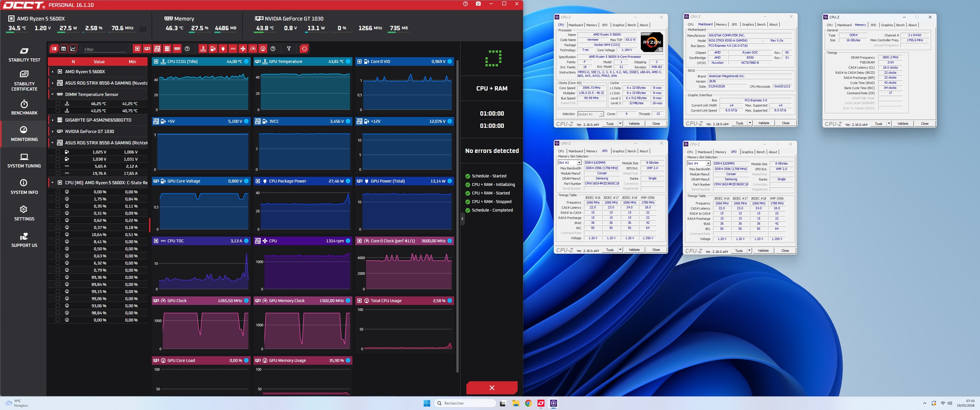Check the box for the 10,64 % C-State row
980x410 pixels.
[x=58, y=235]
